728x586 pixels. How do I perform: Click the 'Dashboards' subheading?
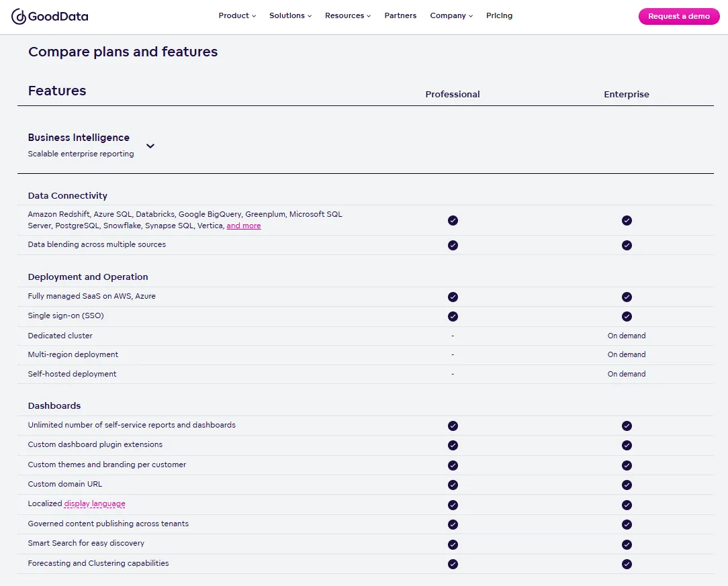pyautogui.click(x=54, y=406)
